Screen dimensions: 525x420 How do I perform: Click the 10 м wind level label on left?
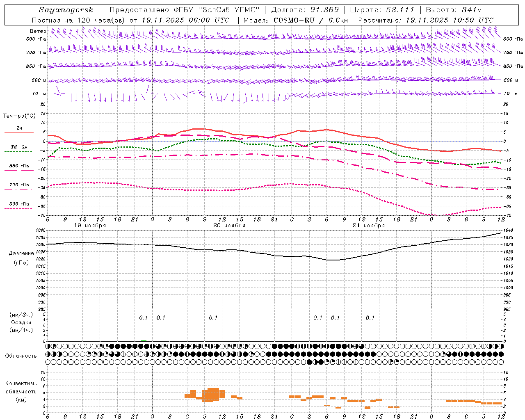pyautogui.click(x=39, y=94)
